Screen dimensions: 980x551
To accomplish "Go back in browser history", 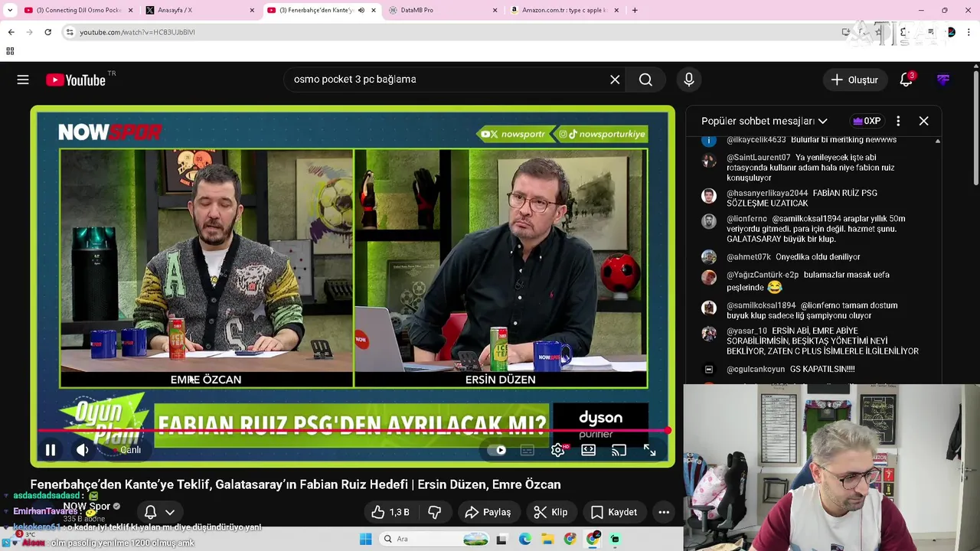I will [11, 32].
